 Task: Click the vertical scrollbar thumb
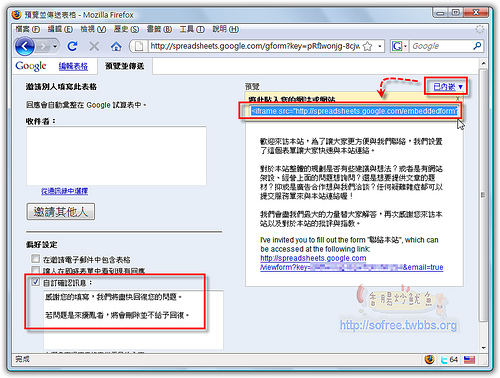click(x=483, y=195)
